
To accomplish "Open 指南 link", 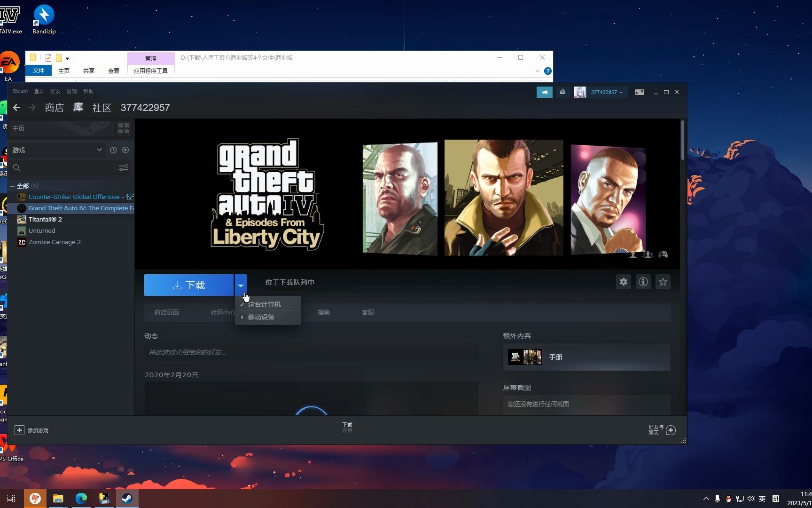I will pos(324,312).
